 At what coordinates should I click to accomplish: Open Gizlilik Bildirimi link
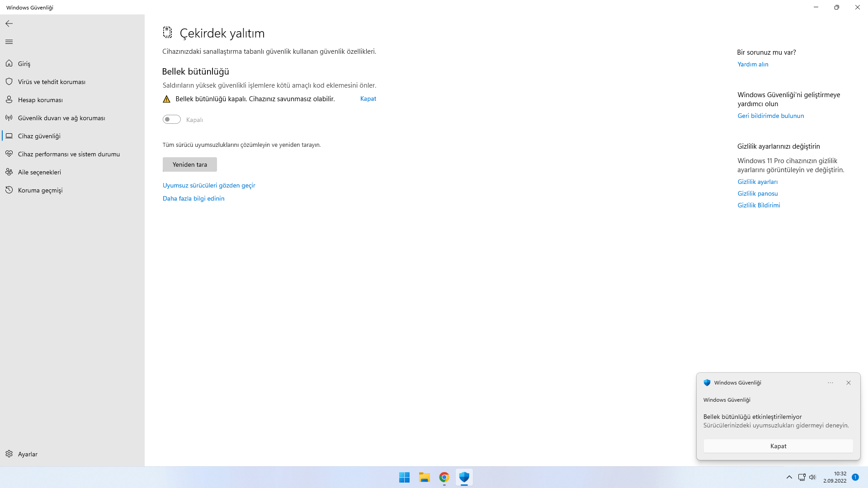[759, 205]
